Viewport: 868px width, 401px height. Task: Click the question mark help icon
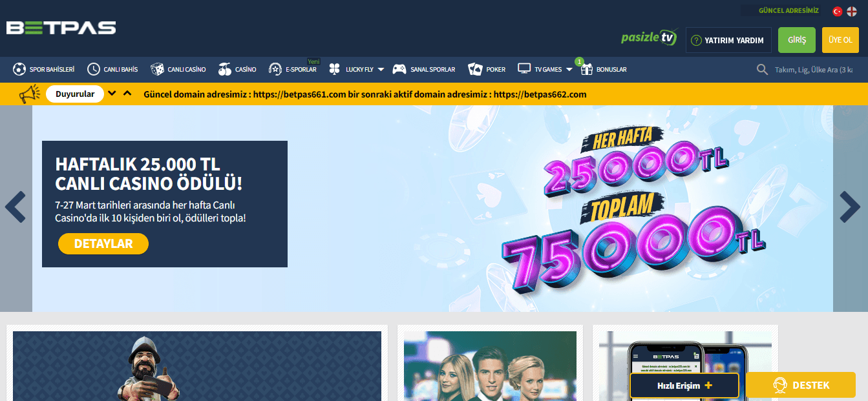pyautogui.click(x=696, y=40)
